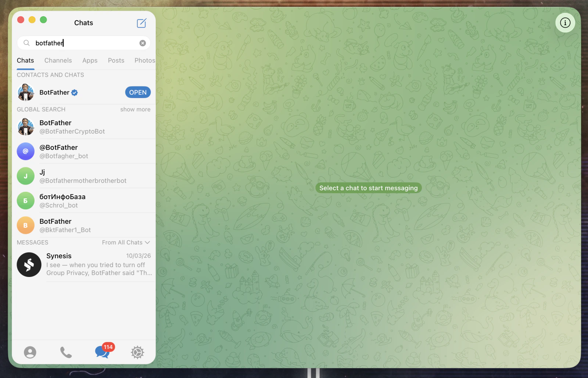Select the @Botfathermotherbrotherbot result
This screenshot has height=378, width=588.
click(x=84, y=176)
